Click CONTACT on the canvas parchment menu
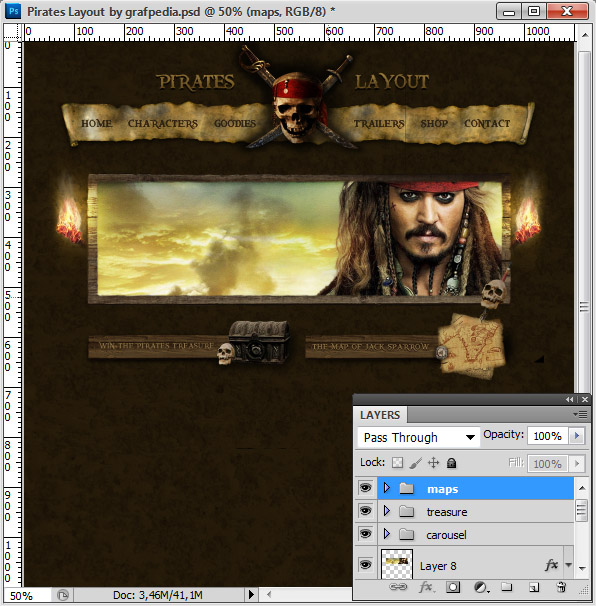This screenshot has width=596, height=606. pos(487,123)
